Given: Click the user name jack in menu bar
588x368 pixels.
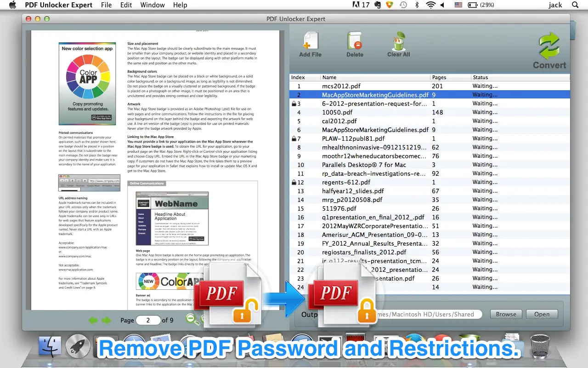Looking at the screenshot, I should click(555, 5).
